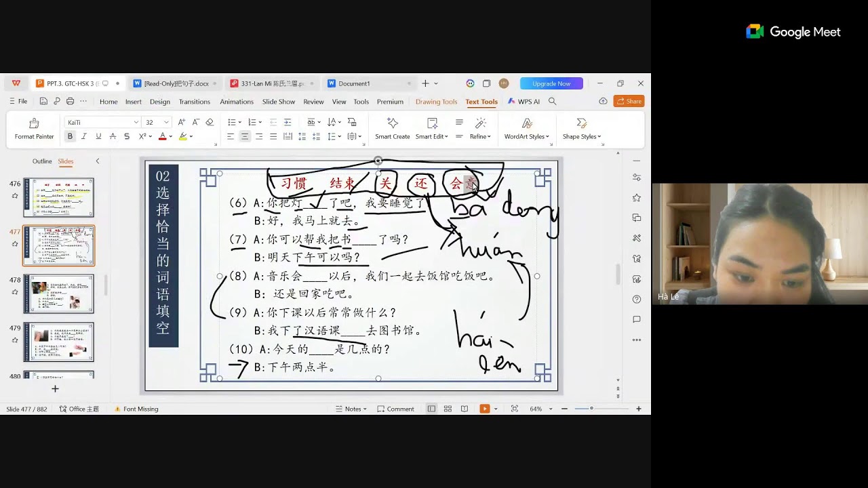Open the Transitions tab

tap(195, 102)
